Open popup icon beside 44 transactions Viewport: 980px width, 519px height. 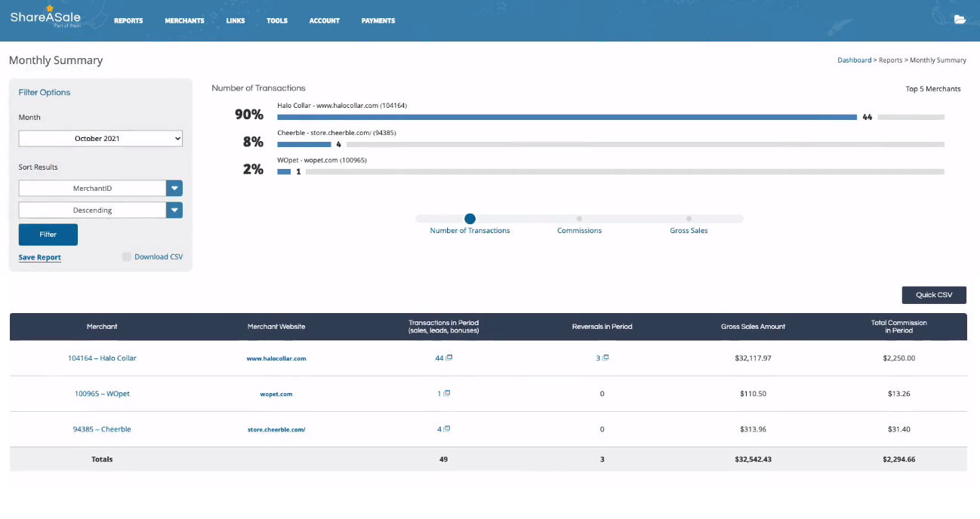coord(449,358)
